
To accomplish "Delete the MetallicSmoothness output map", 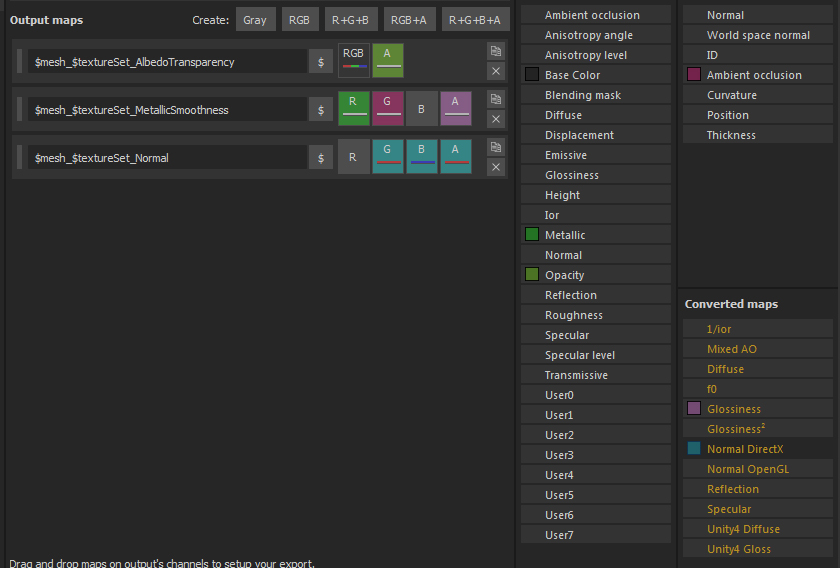I will pyautogui.click(x=496, y=119).
